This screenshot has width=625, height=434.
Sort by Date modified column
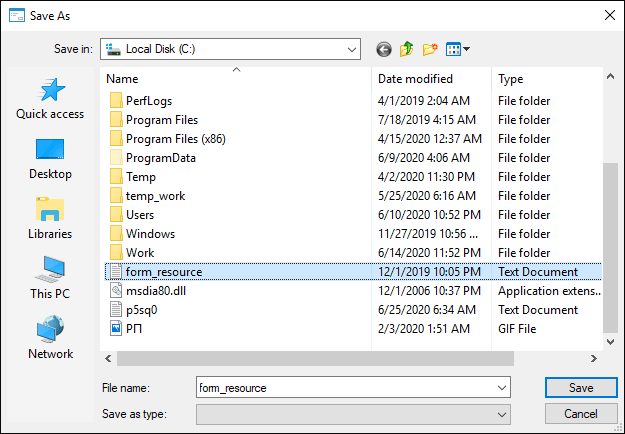415,79
